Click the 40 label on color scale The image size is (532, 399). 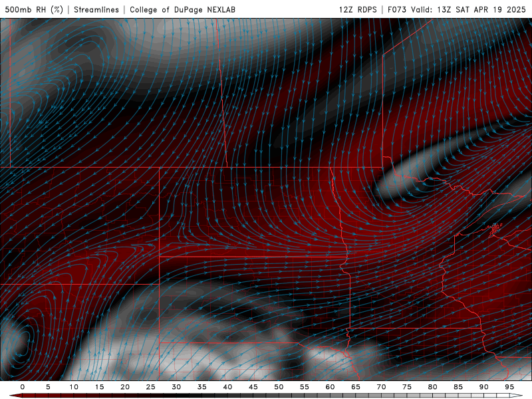point(227,387)
